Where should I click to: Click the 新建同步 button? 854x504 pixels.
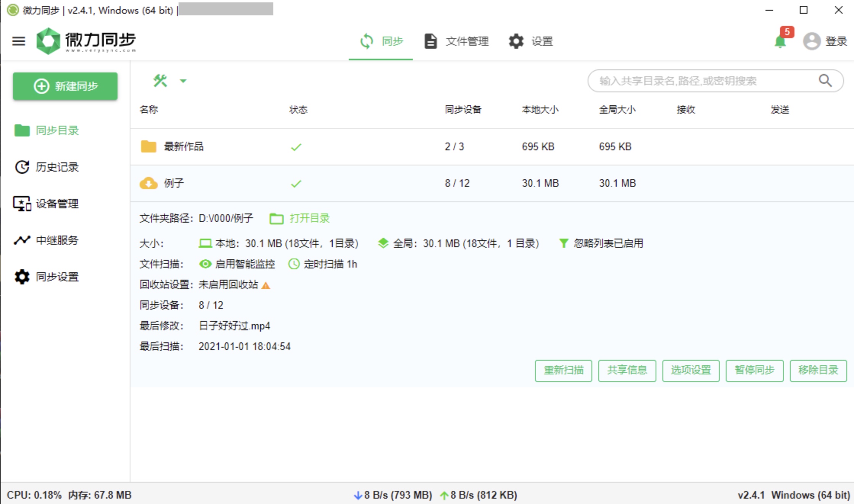pos(65,86)
